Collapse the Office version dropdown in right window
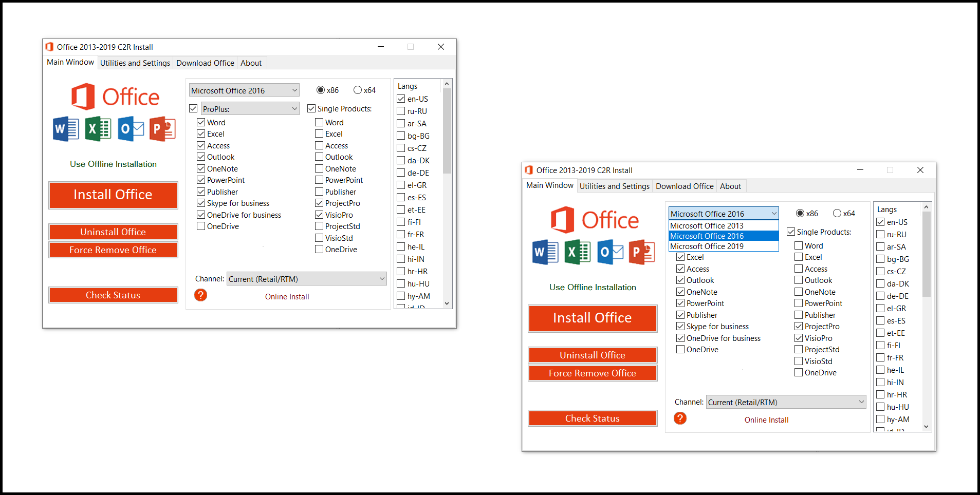 724,214
